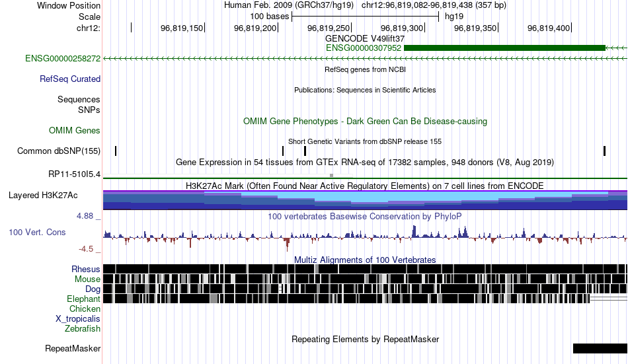This screenshot has width=628, height=364.
Task: Click the Zebrafish alignment row label
Action: point(83,328)
